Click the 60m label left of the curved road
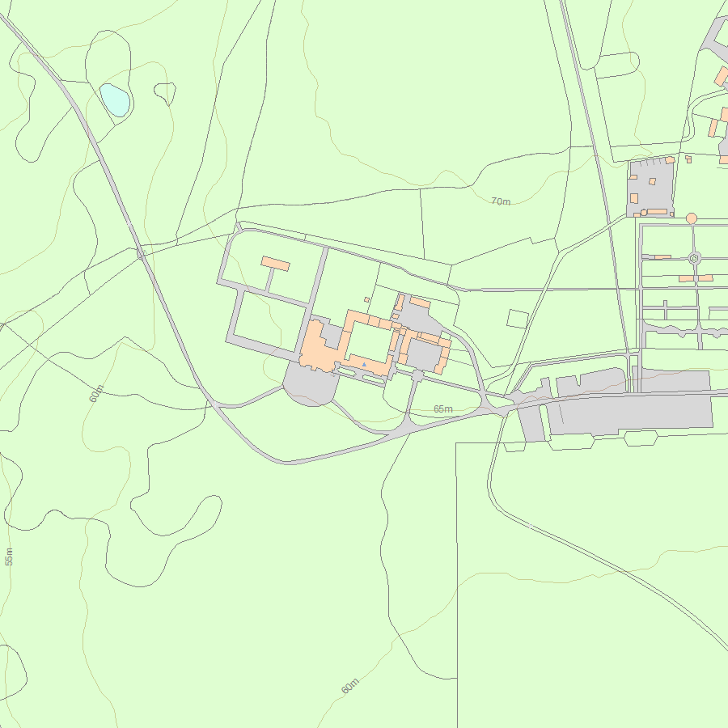The image size is (728, 728). 96,393
